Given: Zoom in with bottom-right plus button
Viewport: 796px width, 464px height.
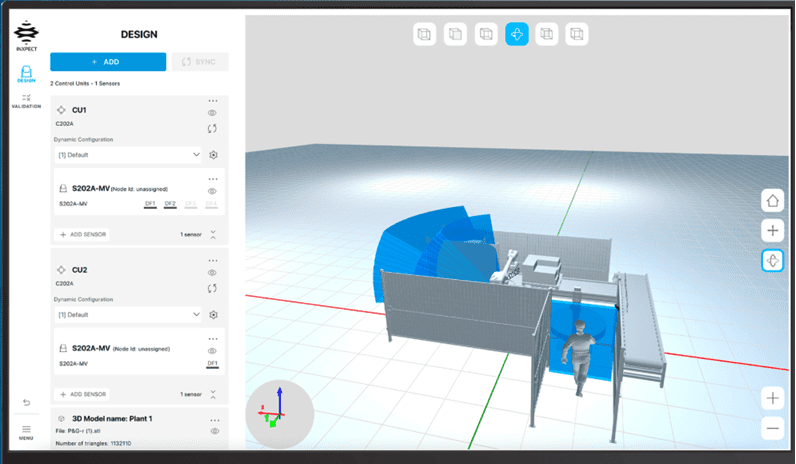Looking at the screenshot, I should [x=773, y=398].
